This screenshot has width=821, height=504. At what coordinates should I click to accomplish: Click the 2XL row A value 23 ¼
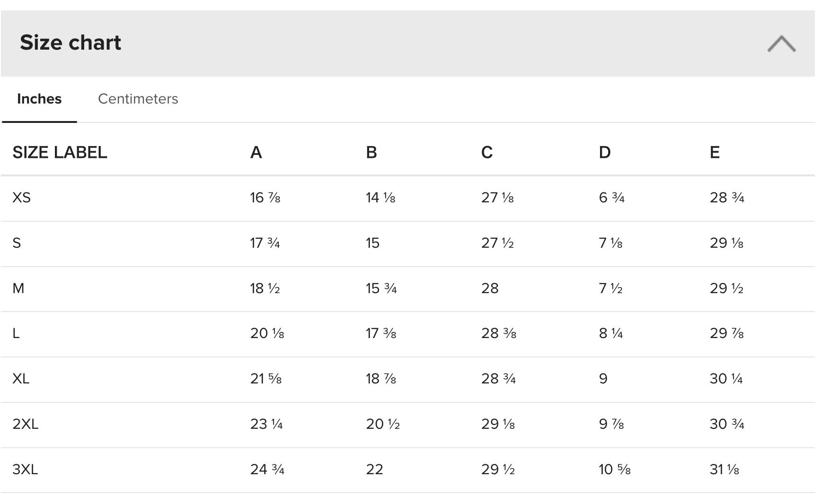point(266,424)
